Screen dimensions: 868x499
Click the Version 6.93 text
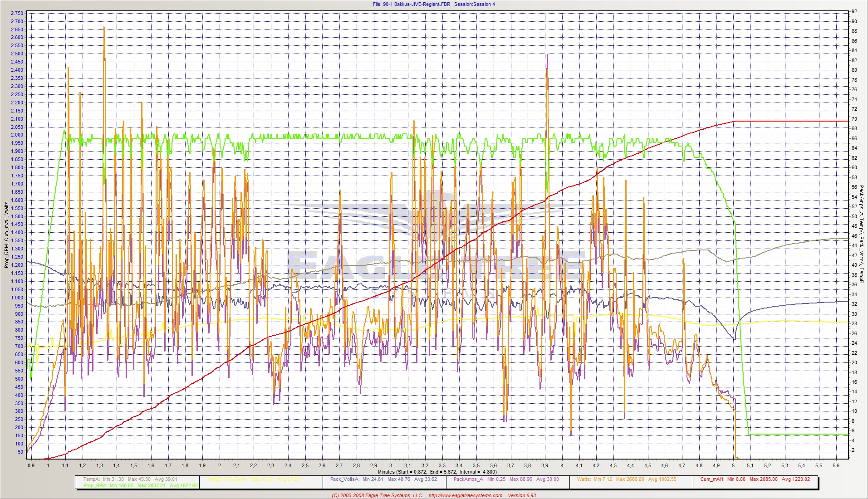pos(521,495)
